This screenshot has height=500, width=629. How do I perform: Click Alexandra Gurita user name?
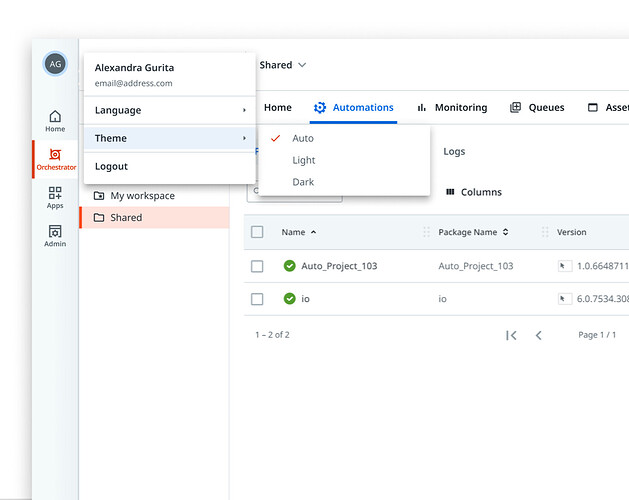click(x=134, y=68)
